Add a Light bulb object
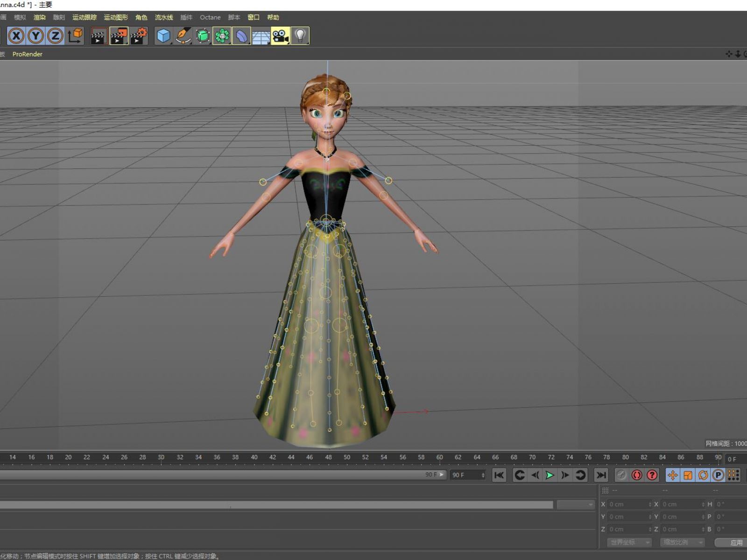The height and width of the screenshot is (560, 747). click(x=300, y=36)
